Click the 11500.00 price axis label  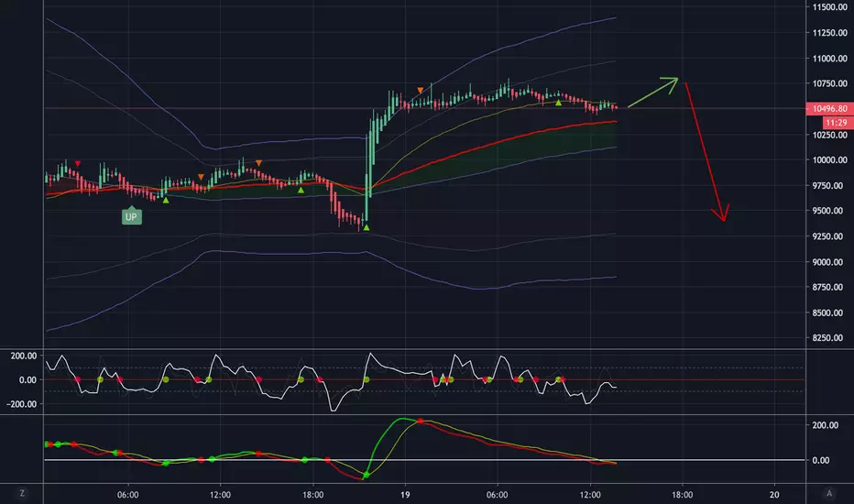click(x=829, y=7)
